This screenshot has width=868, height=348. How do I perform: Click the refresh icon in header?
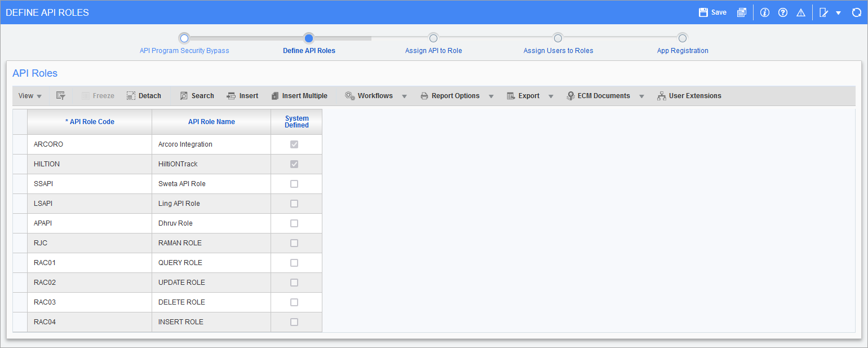[x=856, y=12]
